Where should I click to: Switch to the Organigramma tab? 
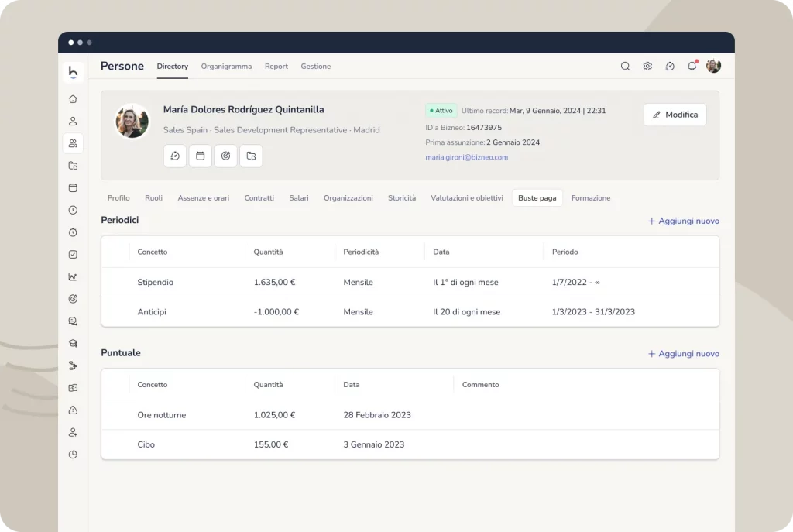point(226,67)
